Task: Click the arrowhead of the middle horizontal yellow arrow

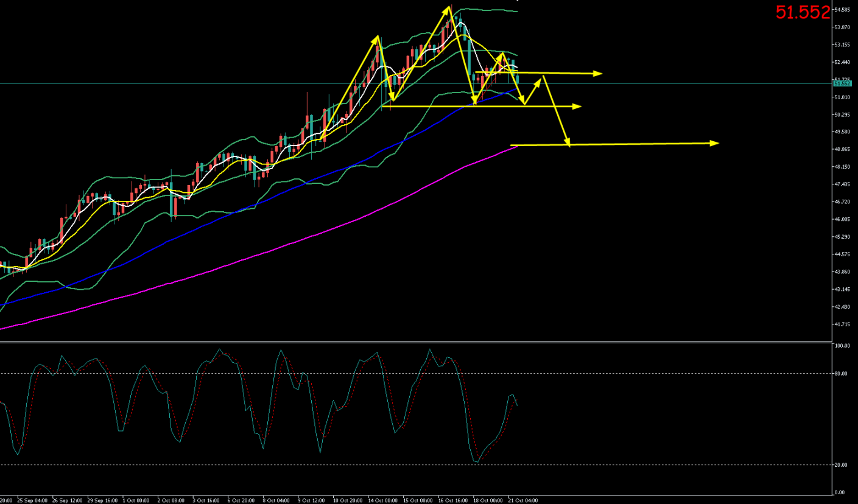Action: [x=577, y=107]
